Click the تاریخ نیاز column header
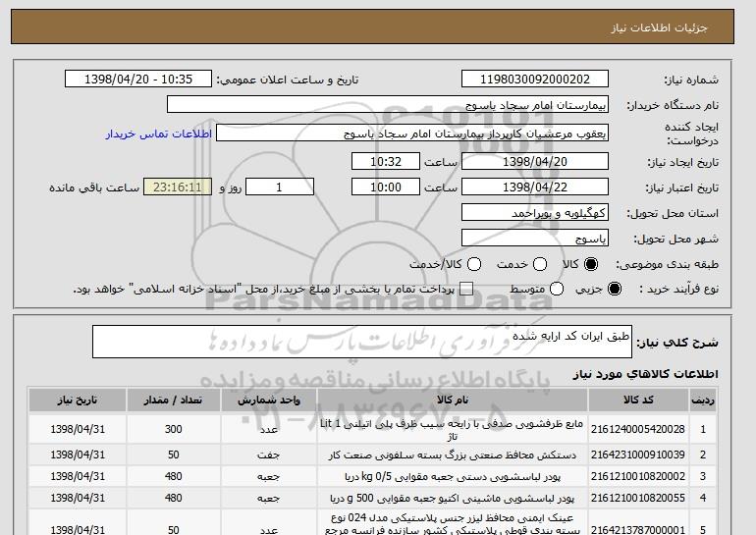Screen dimensions: 756x535 pos(78,401)
